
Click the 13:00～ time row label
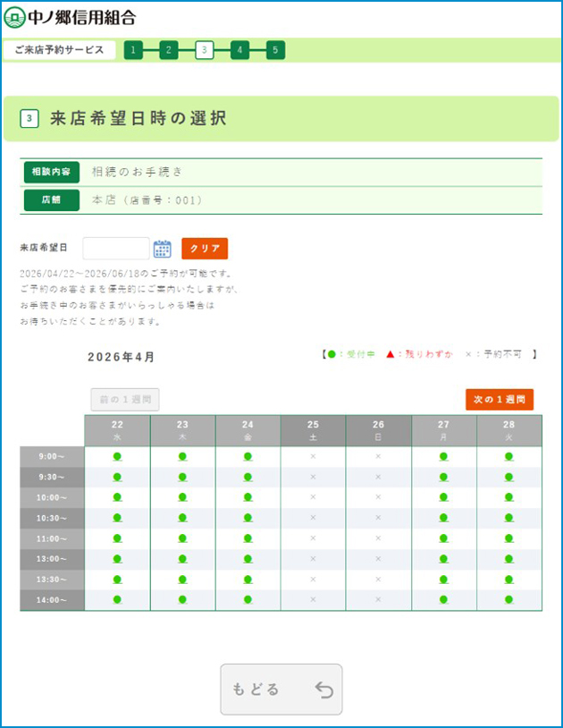pyautogui.click(x=52, y=559)
